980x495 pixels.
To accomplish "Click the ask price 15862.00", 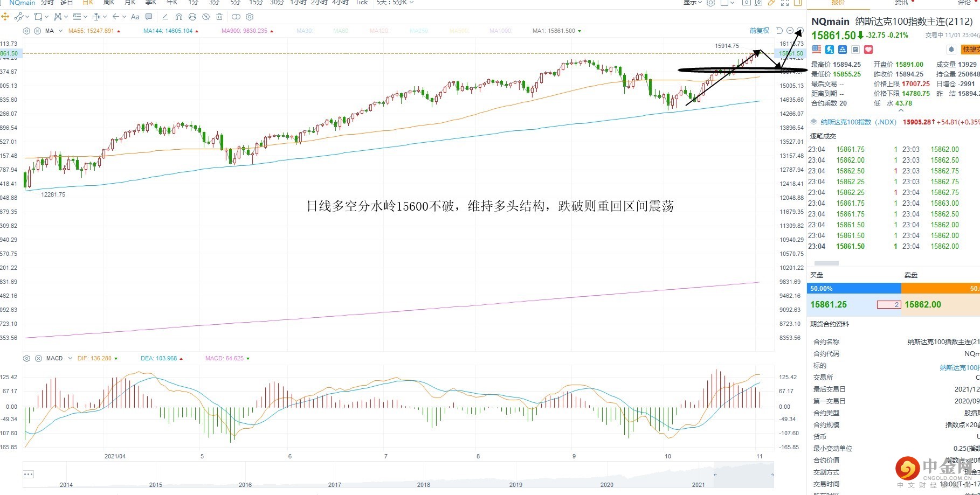I will coord(923,304).
